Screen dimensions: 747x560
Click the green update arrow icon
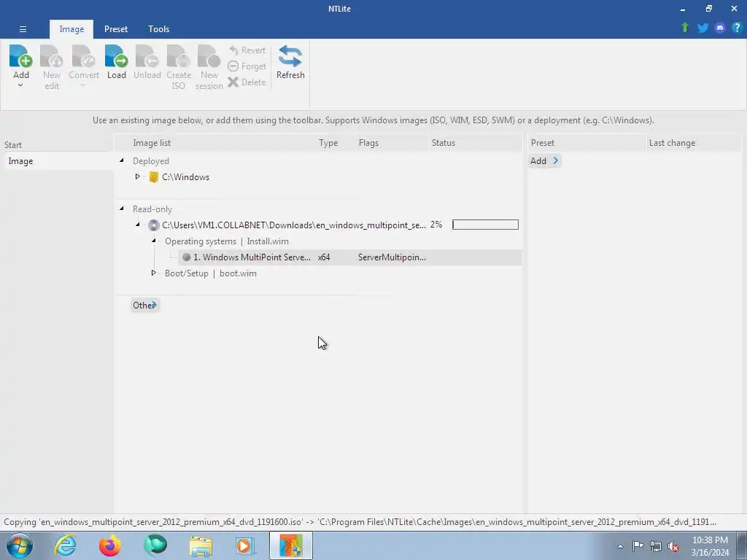tap(685, 28)
